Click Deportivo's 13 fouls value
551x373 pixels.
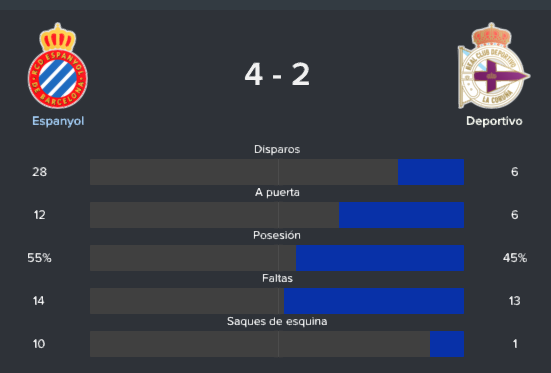tap(514, 301)
